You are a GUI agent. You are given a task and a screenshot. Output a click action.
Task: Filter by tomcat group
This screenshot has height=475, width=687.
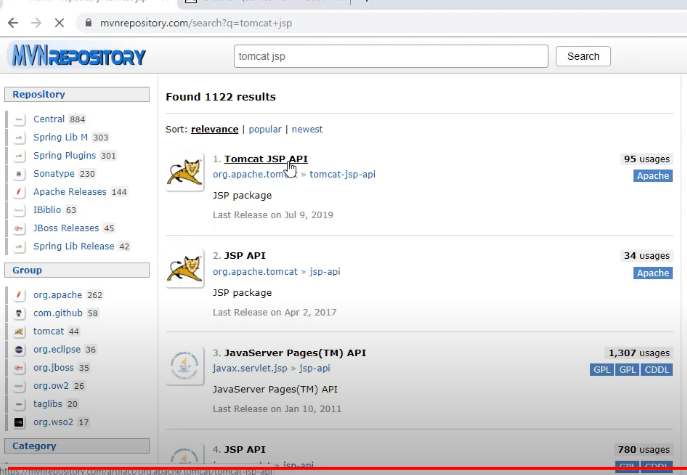click(49, 331)
